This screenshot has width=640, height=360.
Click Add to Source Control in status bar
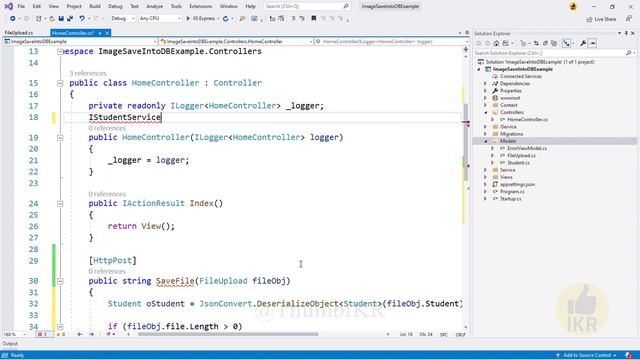point(586,356)
